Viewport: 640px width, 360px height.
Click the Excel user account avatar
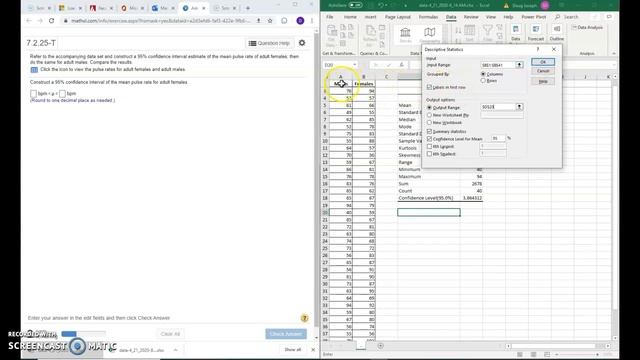click(545, 5)
